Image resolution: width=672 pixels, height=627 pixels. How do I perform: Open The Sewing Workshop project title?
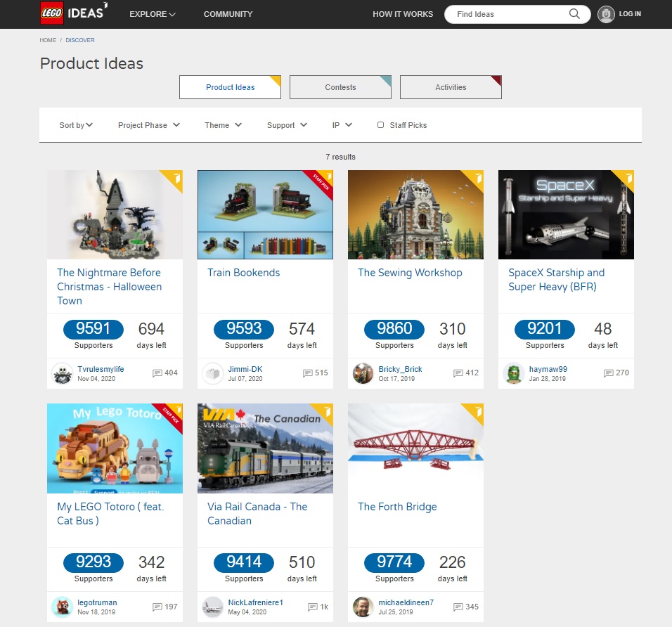coord(410,273)
